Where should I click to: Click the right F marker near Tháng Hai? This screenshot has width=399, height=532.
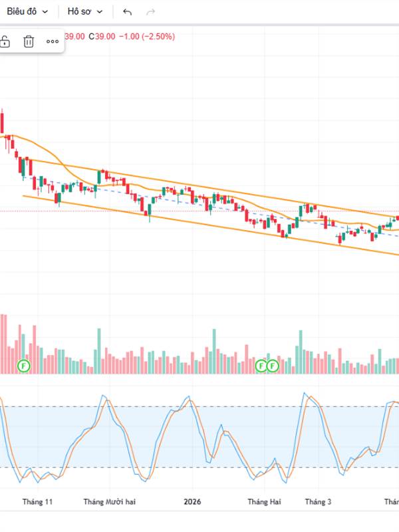(273, 366)
